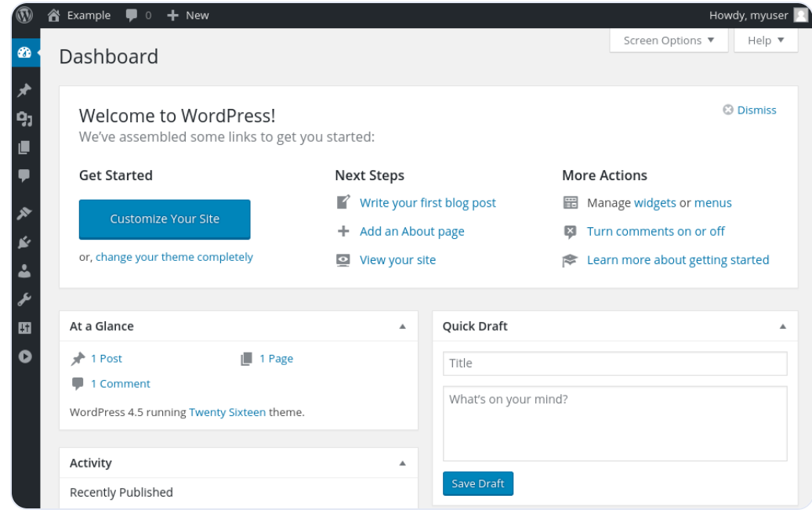Open the Add an About page link
The width and height of the screenshot is (812, 517).
click(x=412, y=231)
